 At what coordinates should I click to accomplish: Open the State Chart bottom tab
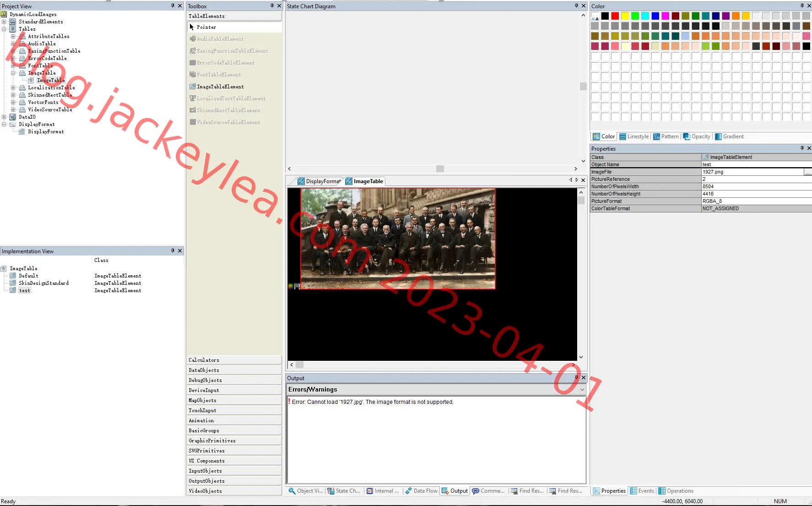coord(343,491)
